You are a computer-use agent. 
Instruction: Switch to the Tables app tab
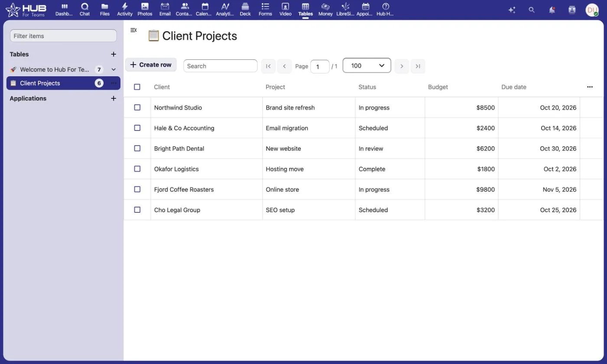click(305, 10)
